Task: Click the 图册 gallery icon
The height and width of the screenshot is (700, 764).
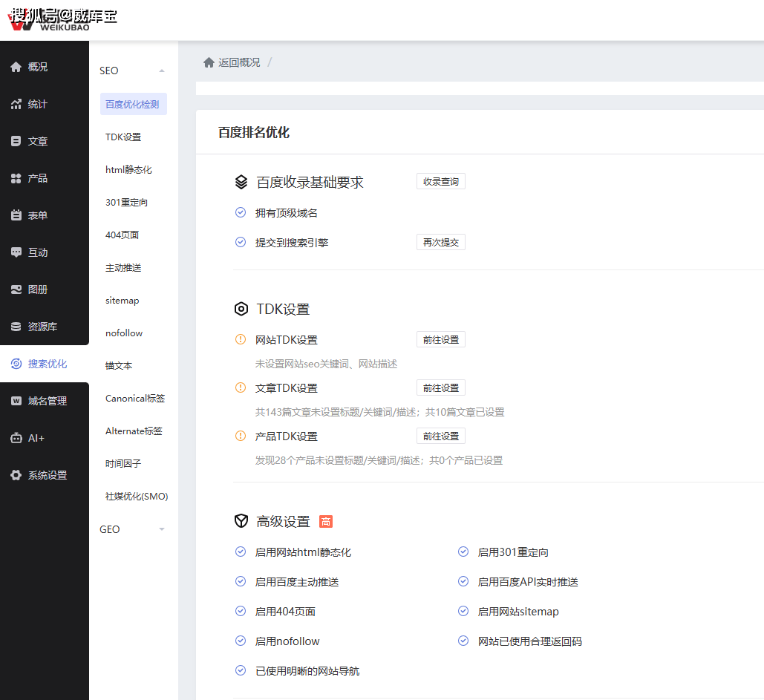Action: point(16,290)
